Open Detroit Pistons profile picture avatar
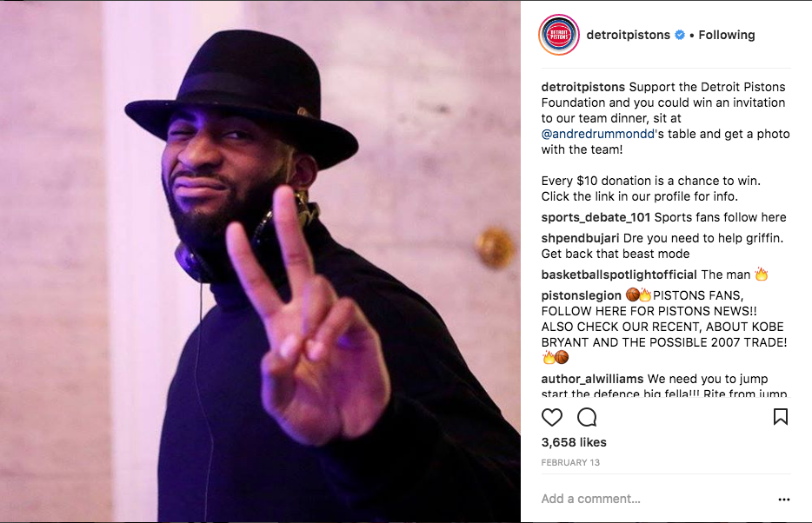This screenshot has width=812, height=523. click(x=559, y=35)
